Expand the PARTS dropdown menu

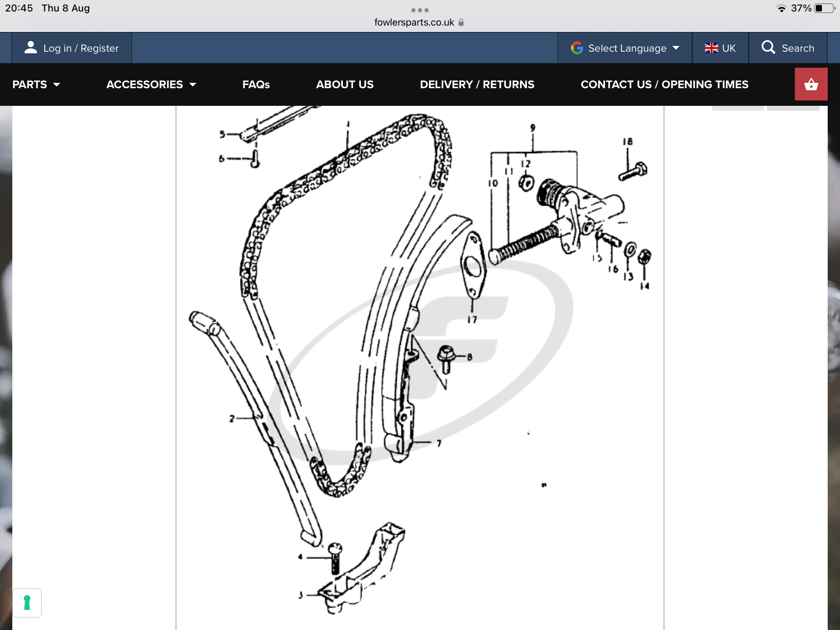[x=36, y=84]
